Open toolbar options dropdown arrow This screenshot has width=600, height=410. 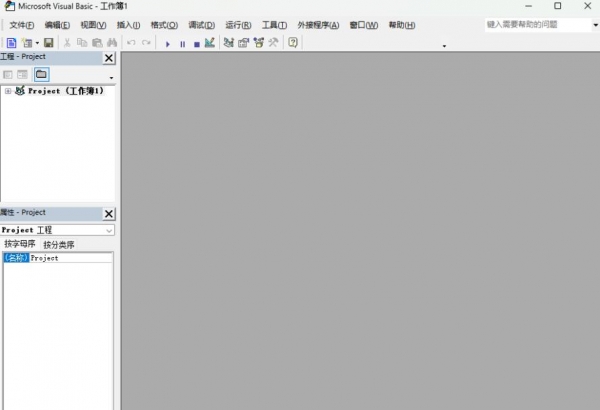coord(444,46)
